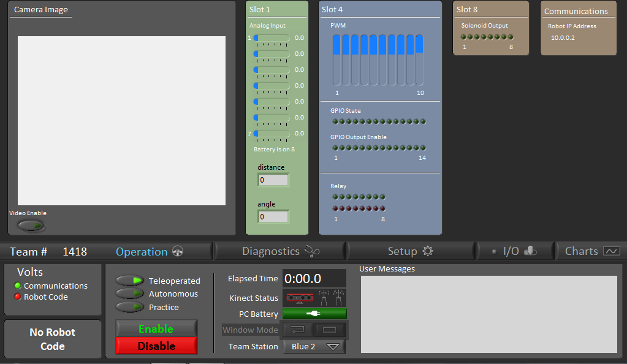Open the Setup tab
The height and width of the screenshot is (364, 627).
(x=411, y=251)
